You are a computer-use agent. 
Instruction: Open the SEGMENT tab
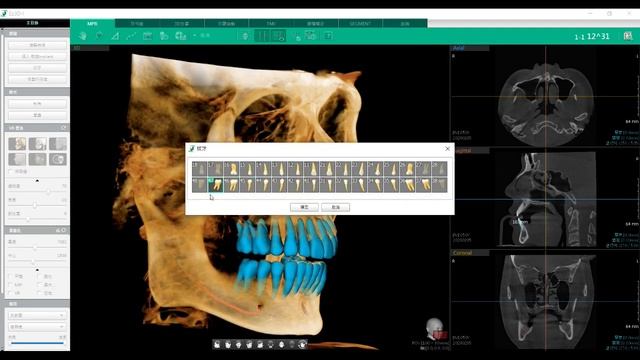point(360,24)
